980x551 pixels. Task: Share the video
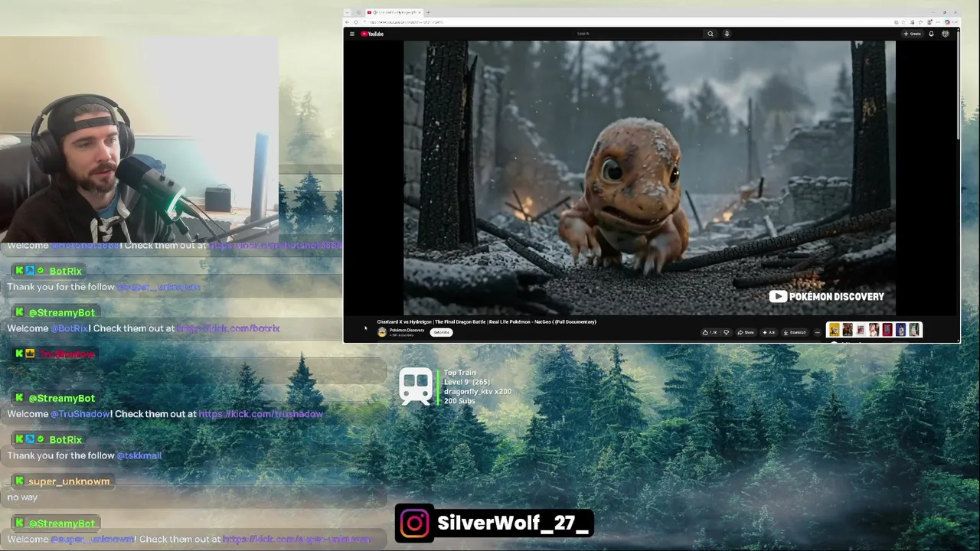746,332
